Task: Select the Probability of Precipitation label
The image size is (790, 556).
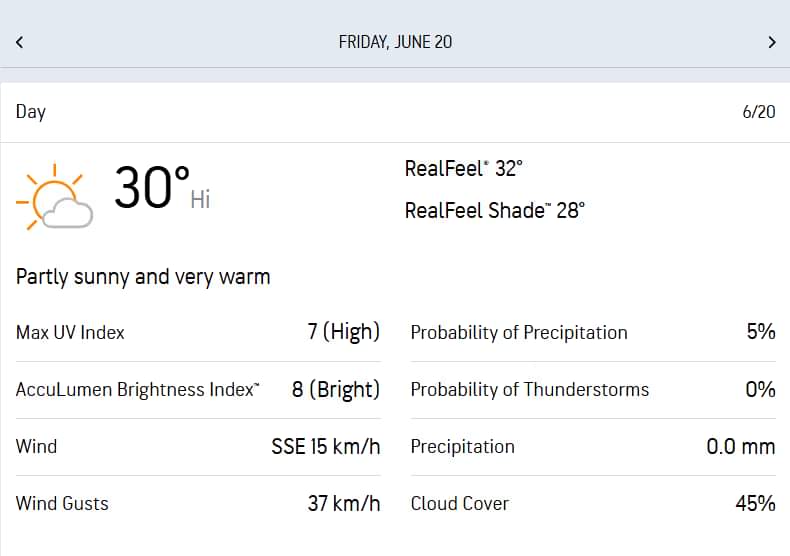Action: coord(519,332)
